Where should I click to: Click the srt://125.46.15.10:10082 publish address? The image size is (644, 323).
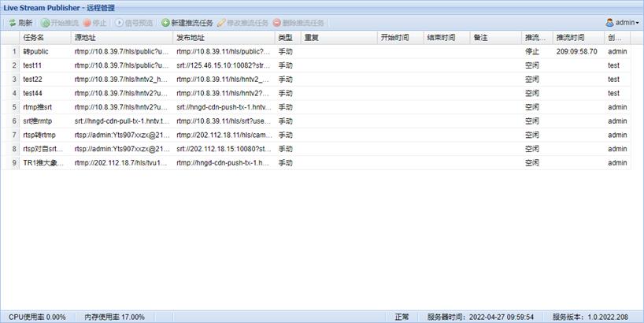click(x=224, y=65)
